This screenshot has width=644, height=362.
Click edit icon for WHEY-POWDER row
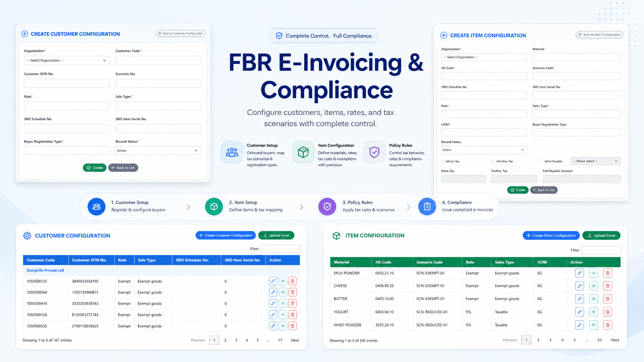pyautogui.click(x=579, y=325)
